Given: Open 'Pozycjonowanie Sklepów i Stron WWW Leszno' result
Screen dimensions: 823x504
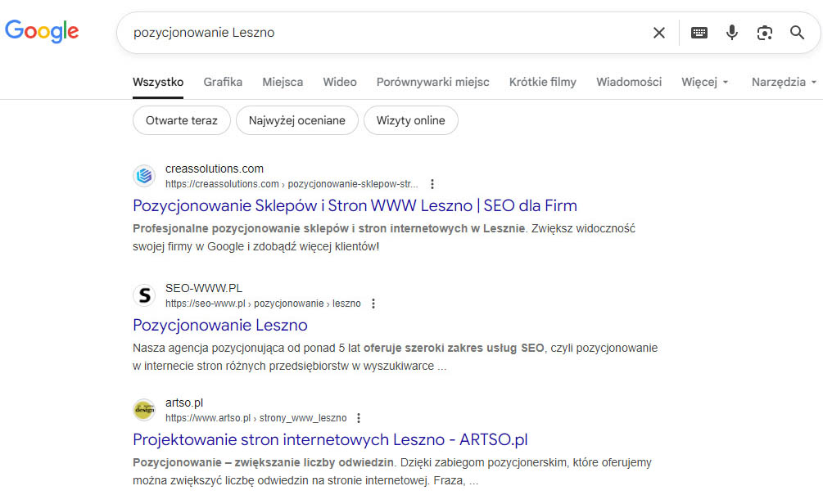Looking at the screenshot, I should [x=355, y=205].
